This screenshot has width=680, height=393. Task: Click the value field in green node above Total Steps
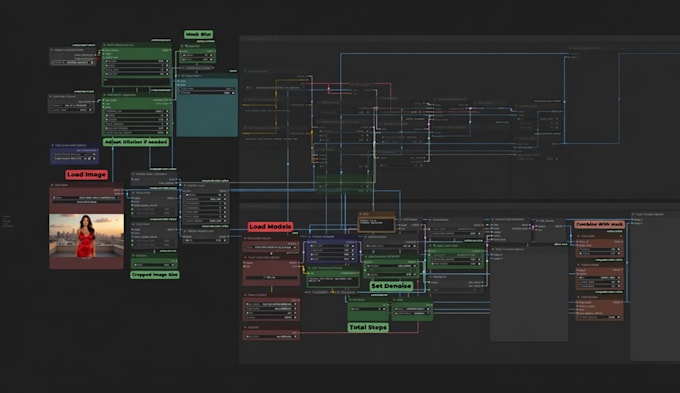[369, 309]
